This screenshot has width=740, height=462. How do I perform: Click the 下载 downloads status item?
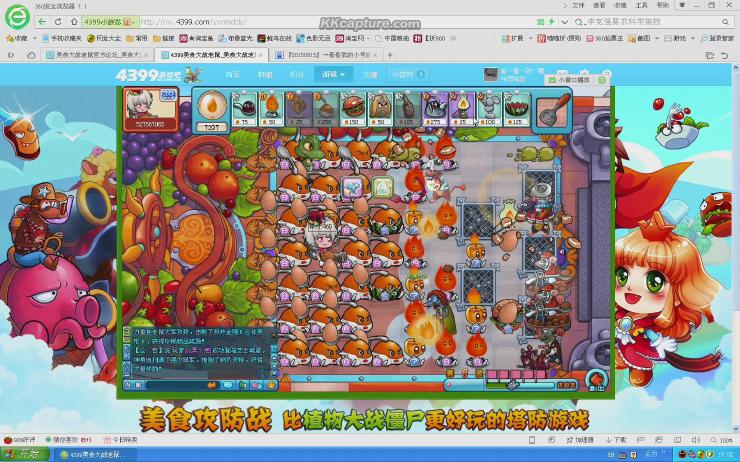coord(616,440)
